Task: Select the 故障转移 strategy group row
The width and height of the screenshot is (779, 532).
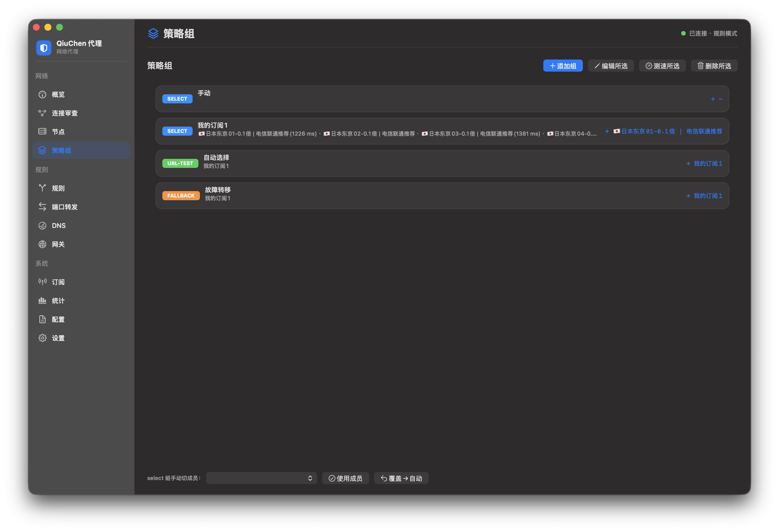Action: tap(442, 196)
